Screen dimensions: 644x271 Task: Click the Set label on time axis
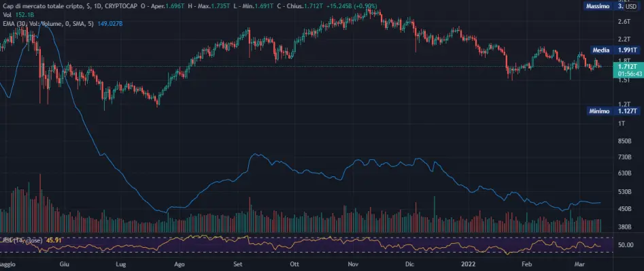tap(239, 264)
